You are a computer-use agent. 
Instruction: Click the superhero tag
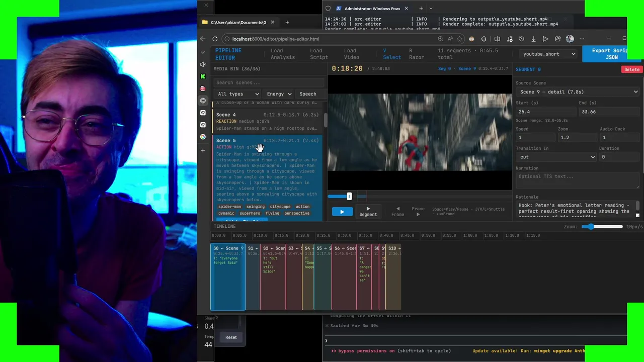click(250, 213)
